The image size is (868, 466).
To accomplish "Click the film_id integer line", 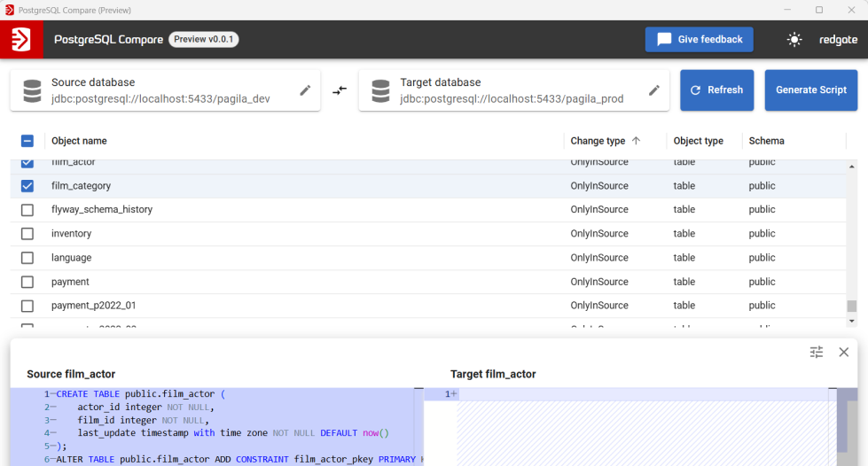I will click(143, 421).
